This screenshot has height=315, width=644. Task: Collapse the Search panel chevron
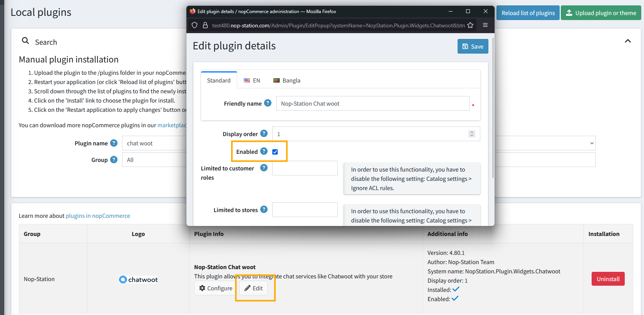click(628, 41)
